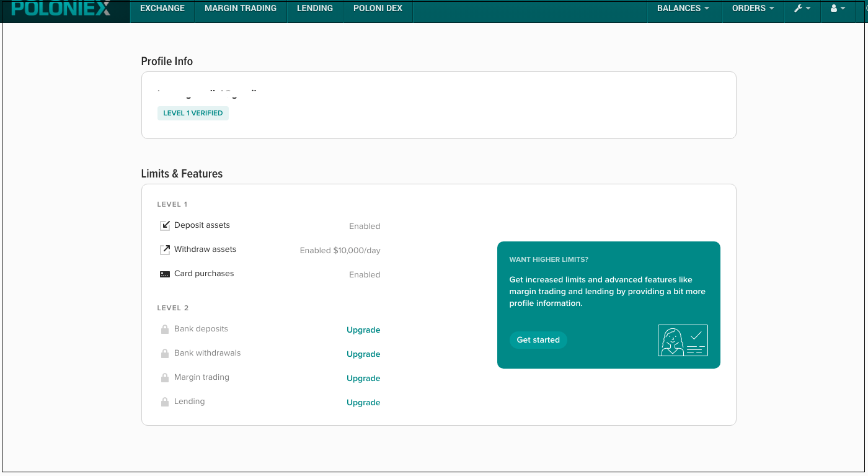Click the lock icon beside Margin trading
The image size is (868, 476).
tap(165, 378)
